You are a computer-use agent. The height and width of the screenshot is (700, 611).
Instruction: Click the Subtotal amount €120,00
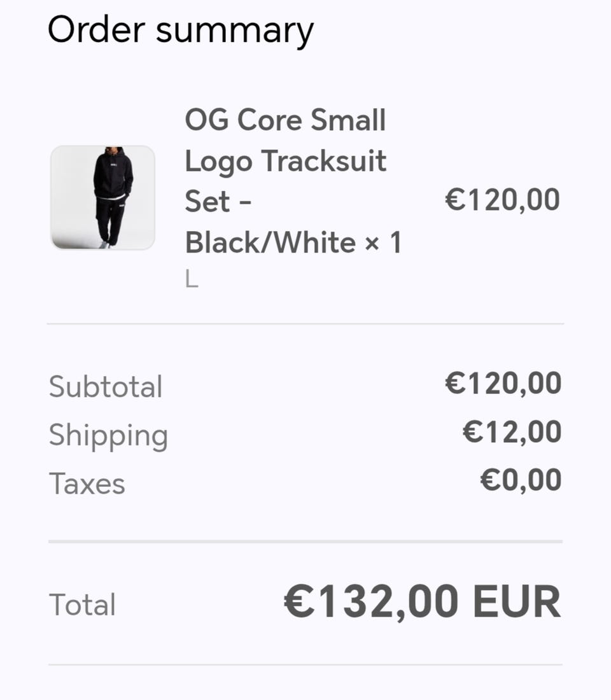coord(503,384)
